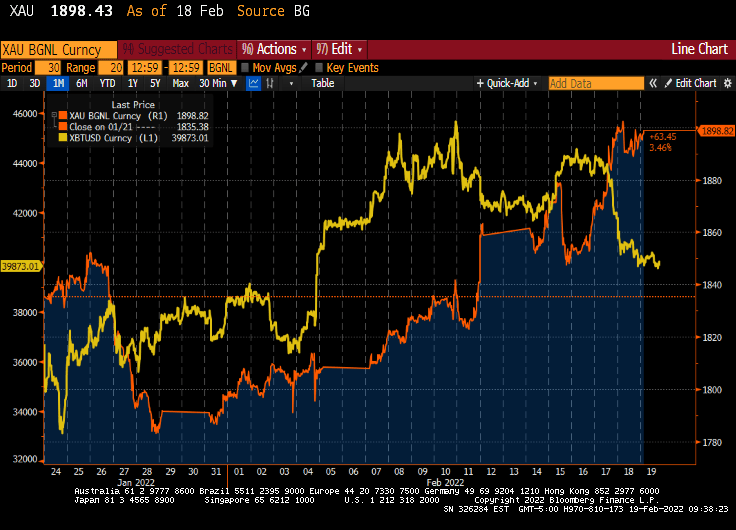Click the Add Data input field
The image size is (736, 530).
click(x=595, y=83)
